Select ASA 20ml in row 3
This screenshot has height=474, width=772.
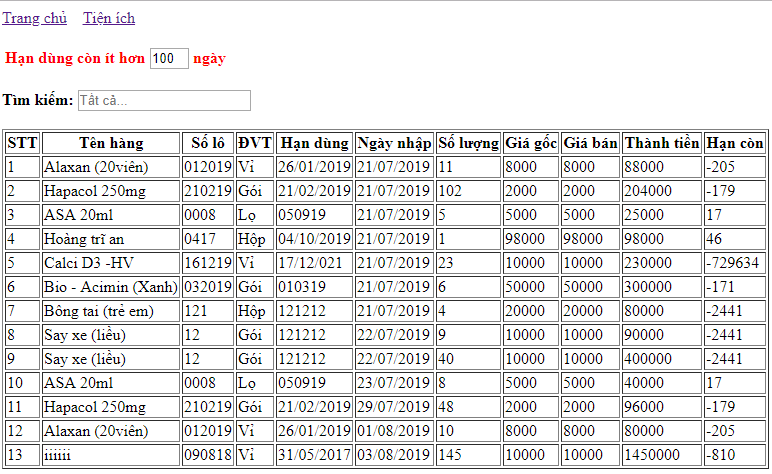[111, 215]
